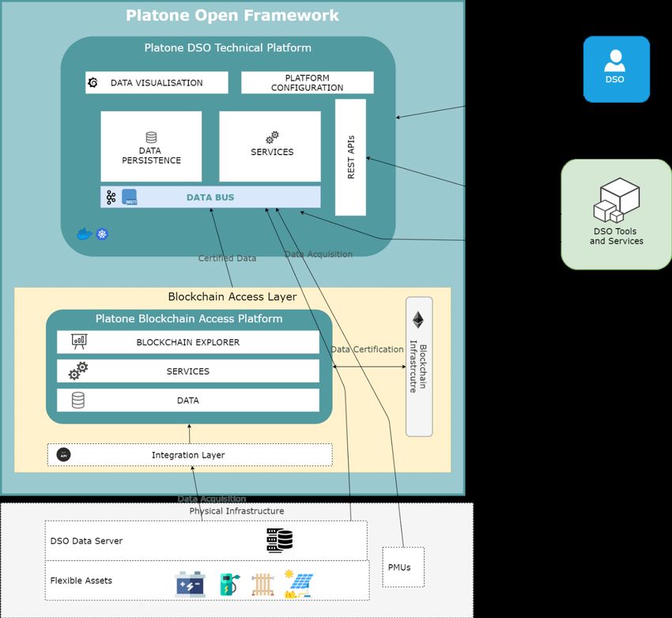672x618 pixels.
Task: Click the Platone Open Framework title
Action: 232,16
